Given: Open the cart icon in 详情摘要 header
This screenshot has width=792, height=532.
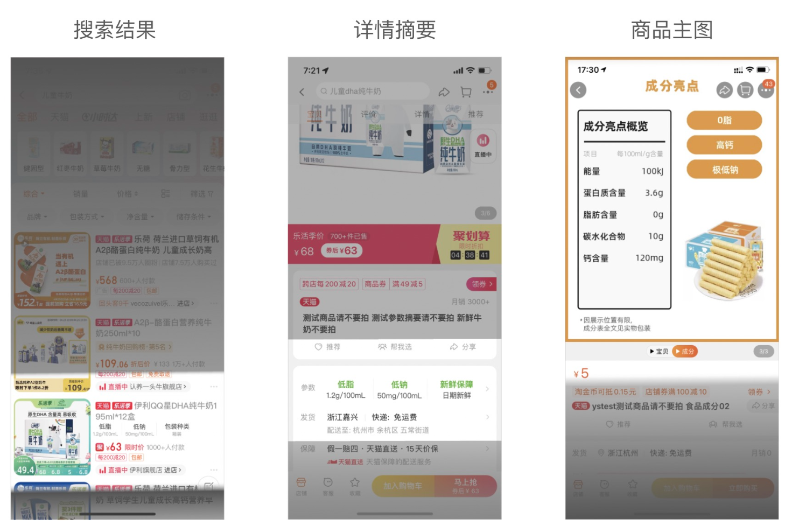Looking at the screenshot, I should click(x=466, y=92).
